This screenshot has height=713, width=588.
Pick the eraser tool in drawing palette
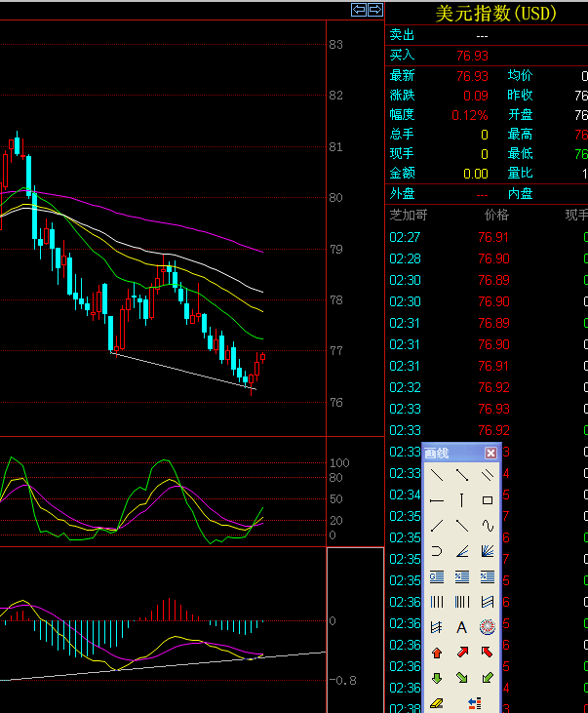pyautogui.click(x=436, y=702)
